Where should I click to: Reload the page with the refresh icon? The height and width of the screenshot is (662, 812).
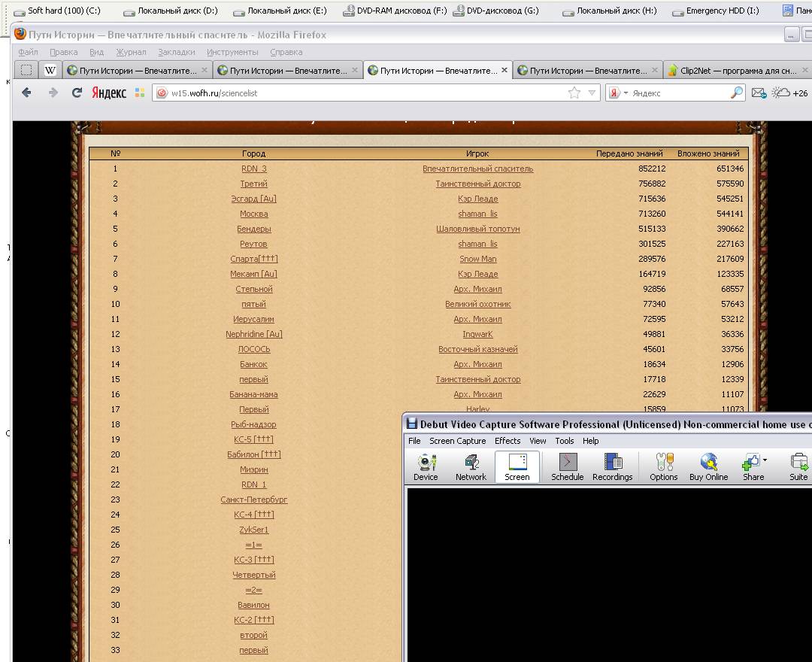(77, 93)
